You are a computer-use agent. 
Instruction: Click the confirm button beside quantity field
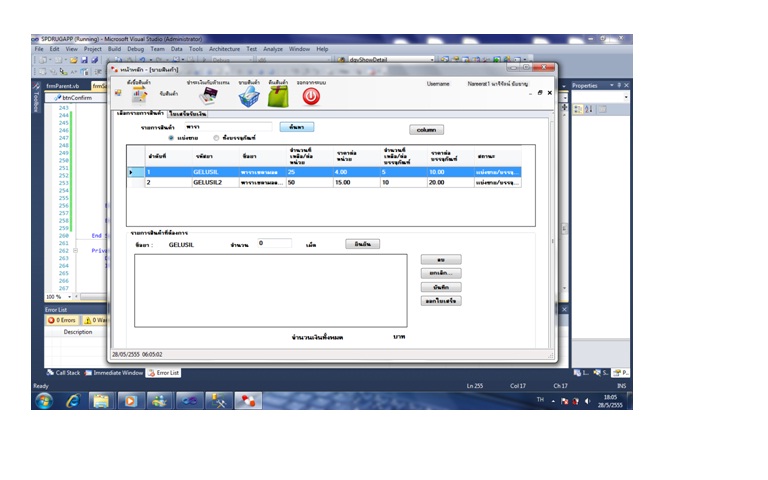point(362,244)
